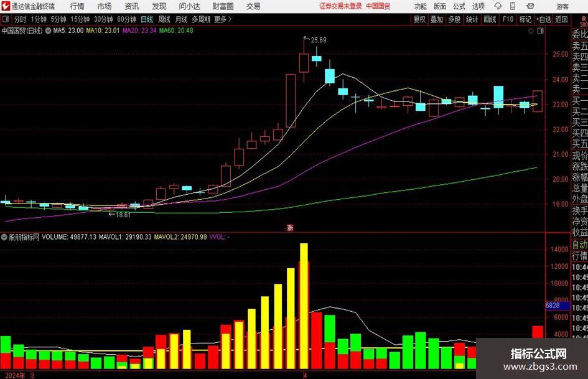Click the 游客 guest account label
The height and width of the screenshot is (379, 588).
point(562,6)
